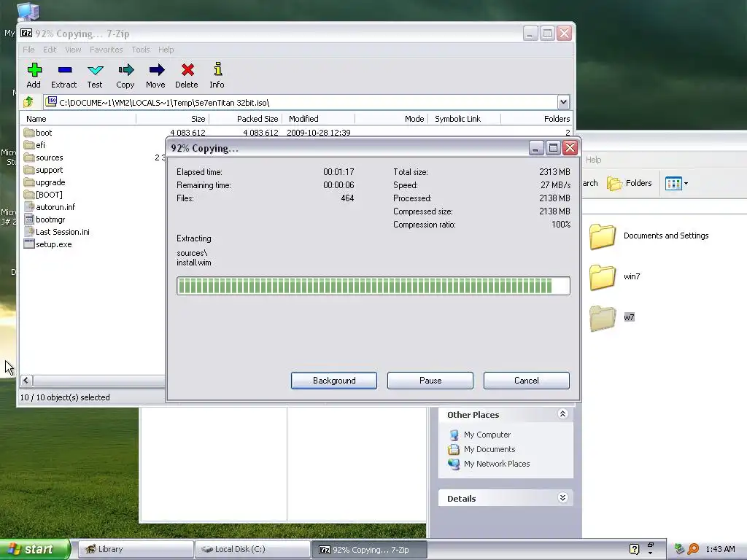Sort by the Symbolic Link column header

point(465,119)
